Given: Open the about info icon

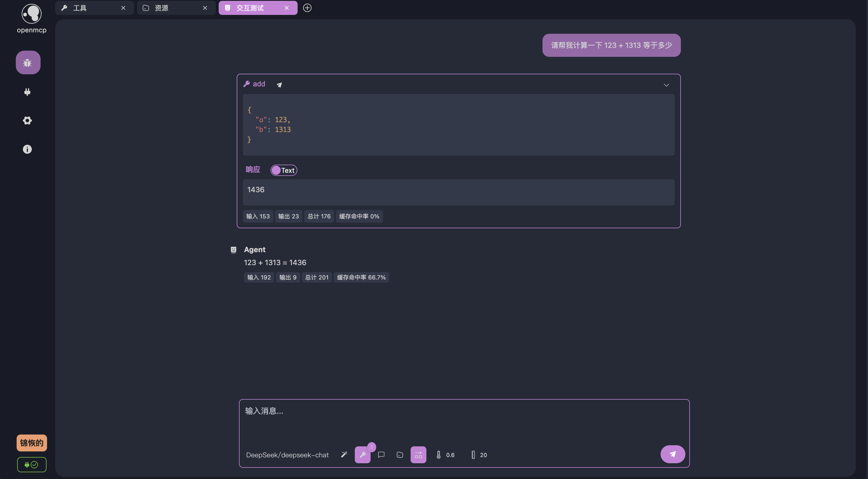Looking at the screenshot, I should 27,149.
